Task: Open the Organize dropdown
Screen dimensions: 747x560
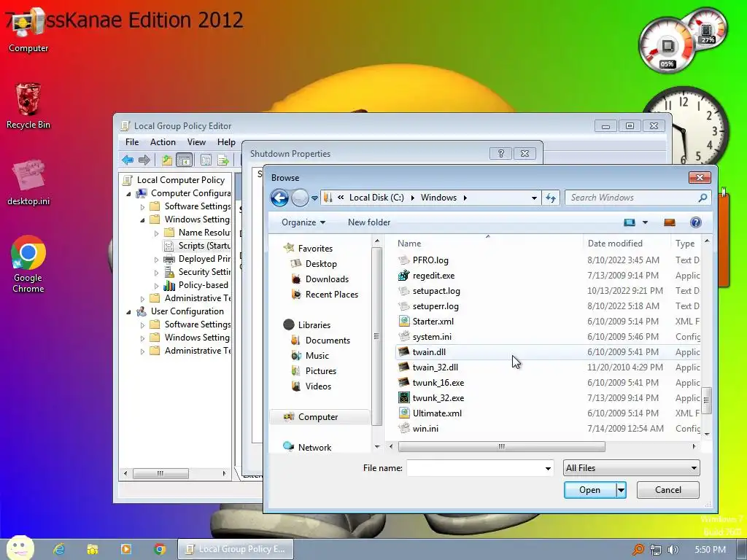Action: click(x=303, y=222)
